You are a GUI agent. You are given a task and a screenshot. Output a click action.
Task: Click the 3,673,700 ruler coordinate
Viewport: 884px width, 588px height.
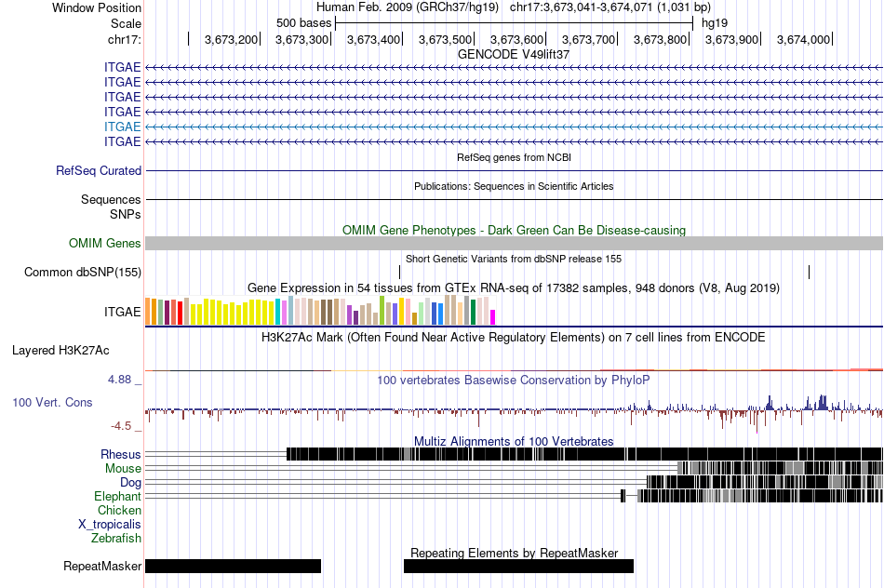tap(589, 39)
